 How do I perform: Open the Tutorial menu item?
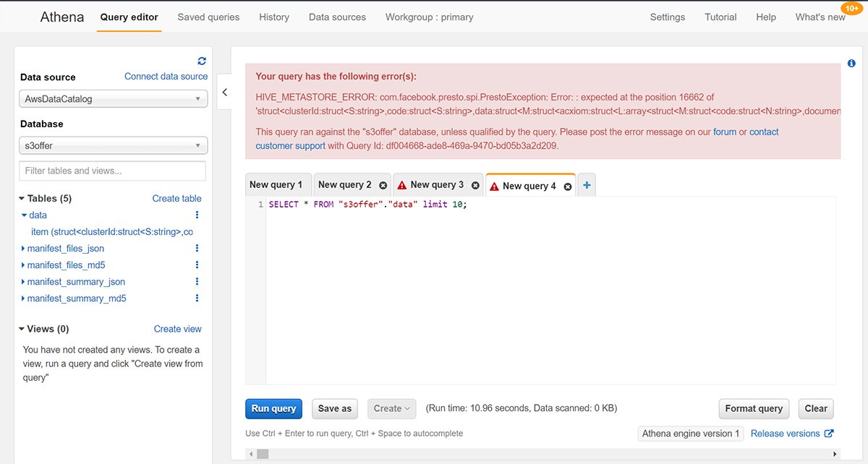[x=721, y=17]
